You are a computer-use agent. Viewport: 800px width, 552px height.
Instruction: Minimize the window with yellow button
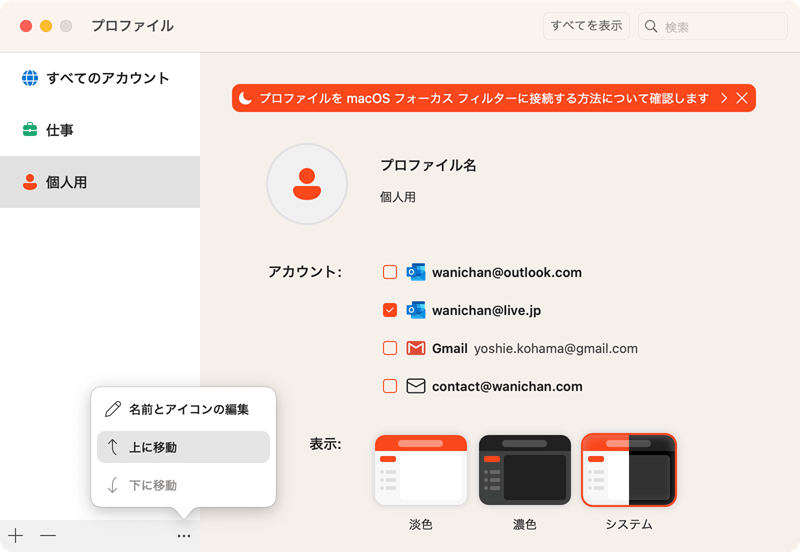(x=46, y=26)
